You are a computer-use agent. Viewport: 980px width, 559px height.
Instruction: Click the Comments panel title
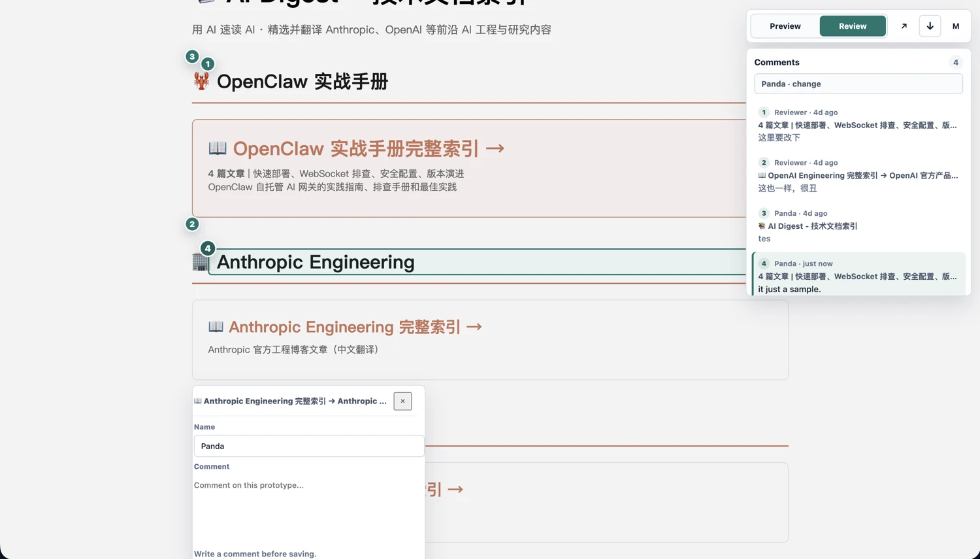pos(777,62)
